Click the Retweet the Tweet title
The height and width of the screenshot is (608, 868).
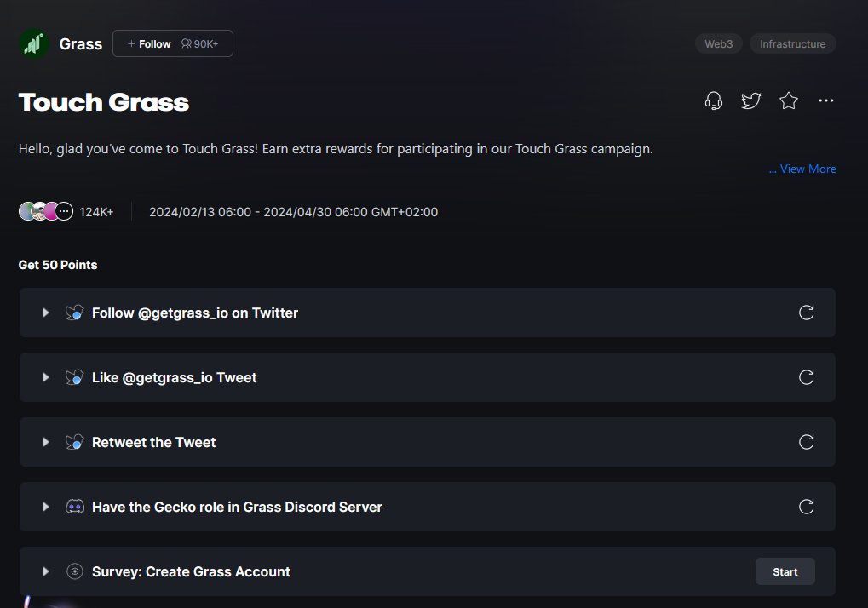pos(154,443)
